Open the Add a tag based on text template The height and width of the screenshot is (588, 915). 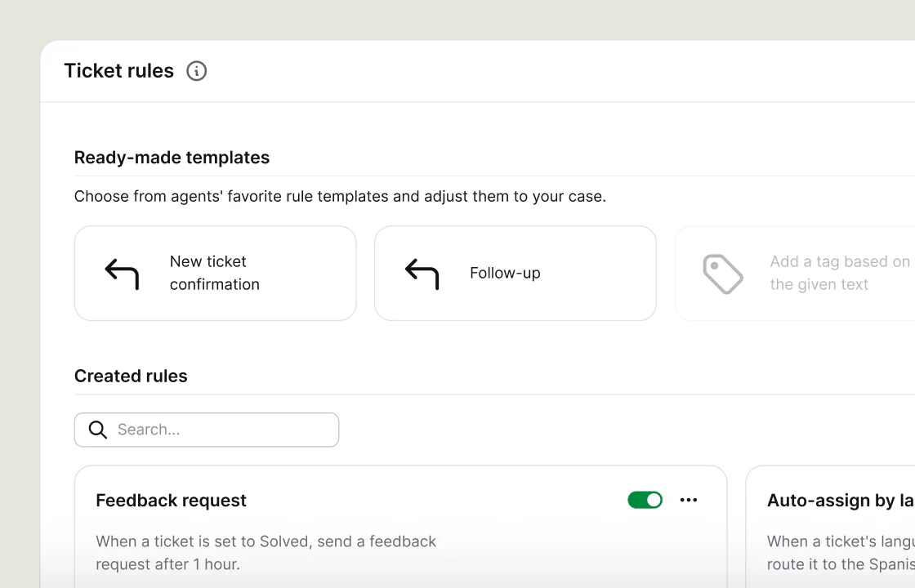[x=795, y=273]
